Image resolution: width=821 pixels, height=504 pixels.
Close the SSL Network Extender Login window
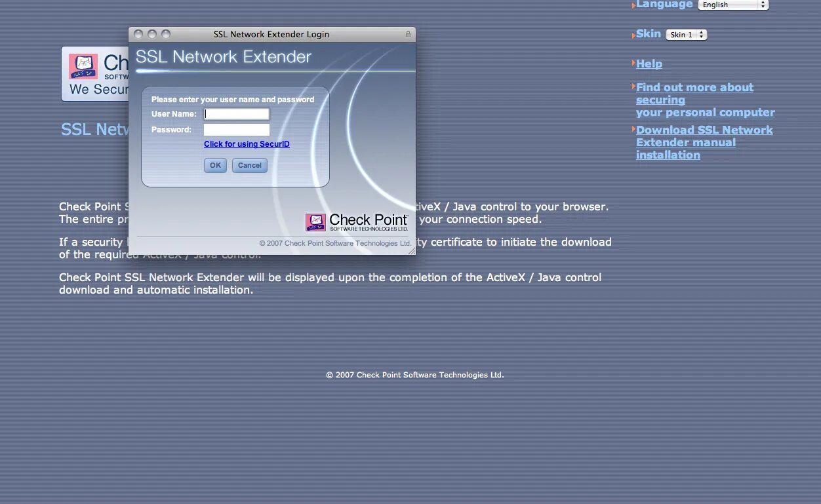coord(138,34)
